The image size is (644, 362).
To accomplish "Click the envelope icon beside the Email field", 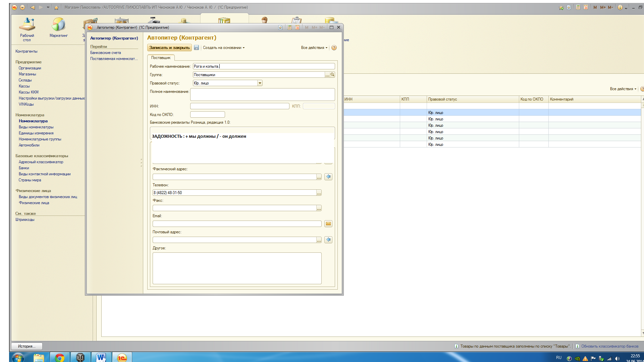I will coord(328,224).
